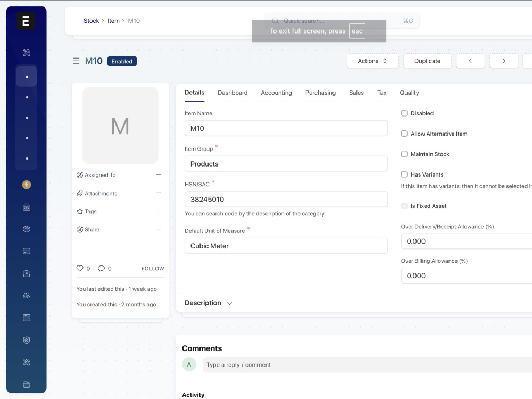
Task: Click the M item image placeholder
Action: point(120,126)
